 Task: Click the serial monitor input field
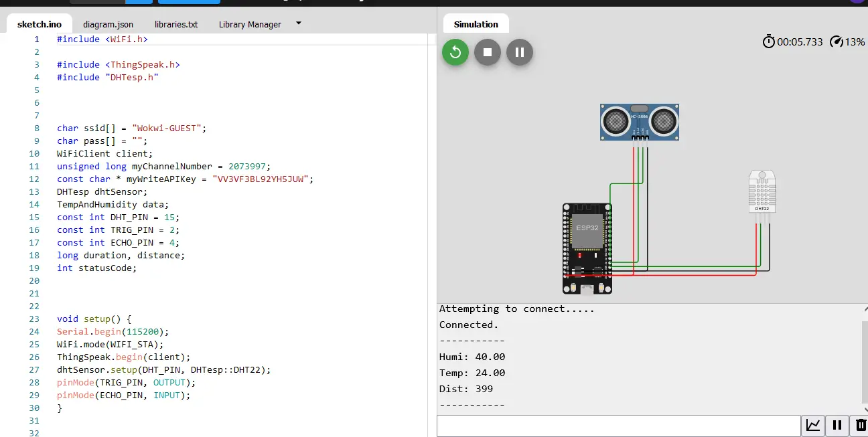pyautogui.click(x=619, y=426)
